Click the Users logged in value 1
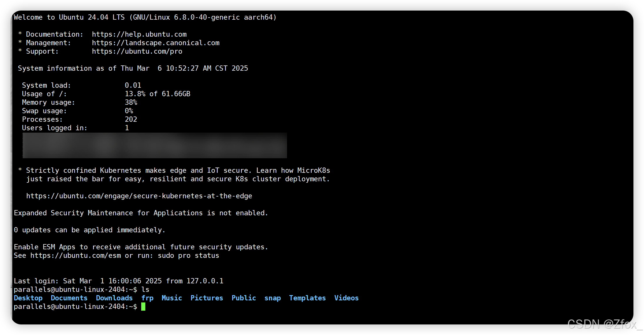 [127, 128]
